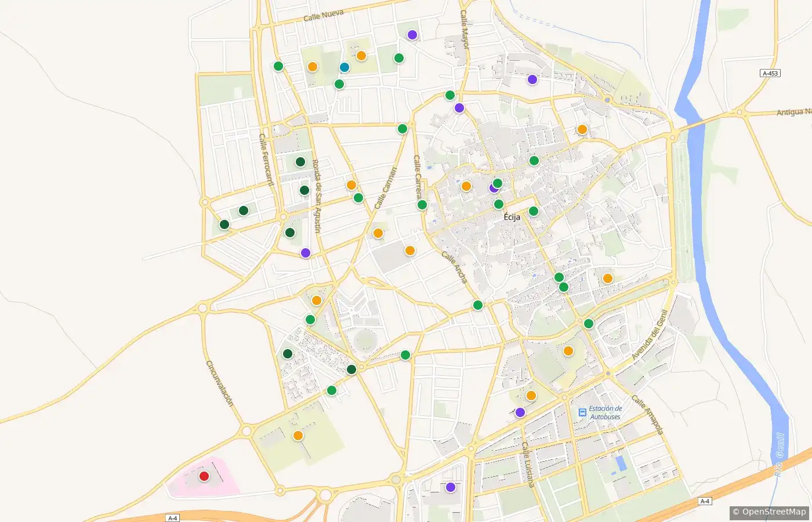Select the westernmost dark green marker
This screenshot has width=812, height=522.
click(224, 224)
